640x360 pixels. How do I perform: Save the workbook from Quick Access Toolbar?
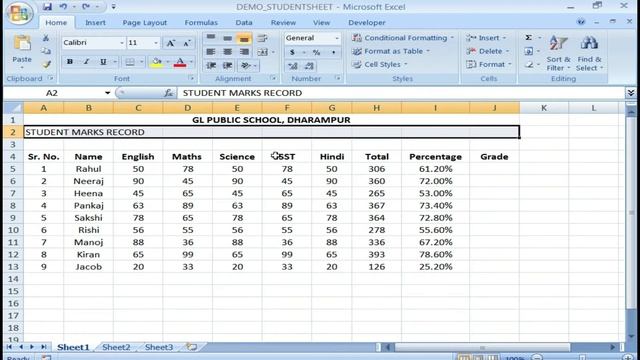(x=47, y=7)
